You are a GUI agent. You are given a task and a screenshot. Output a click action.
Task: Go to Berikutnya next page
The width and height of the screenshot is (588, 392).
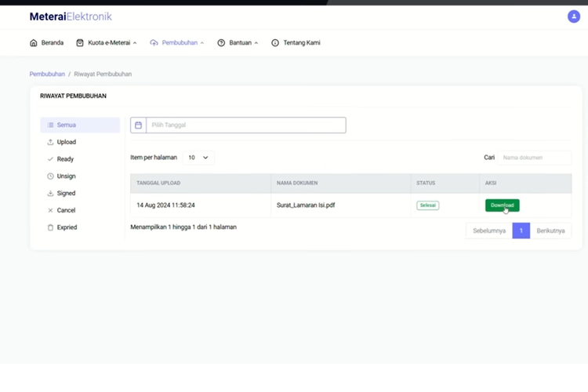(x=551, y=230)
